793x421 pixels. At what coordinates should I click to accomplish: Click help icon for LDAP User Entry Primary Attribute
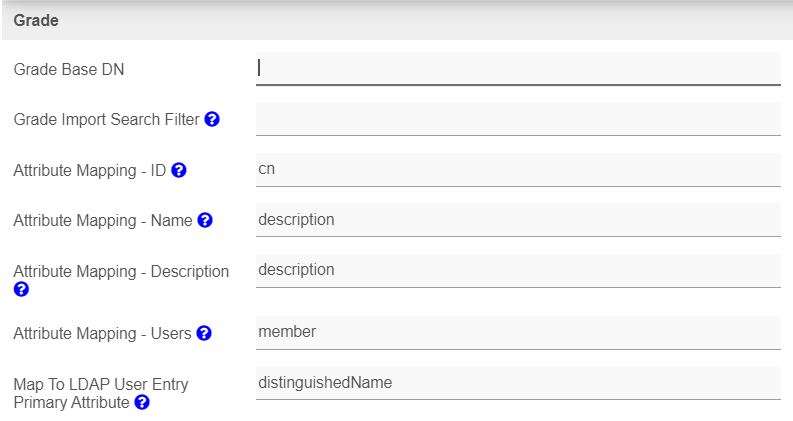click(x=142, y=402)
